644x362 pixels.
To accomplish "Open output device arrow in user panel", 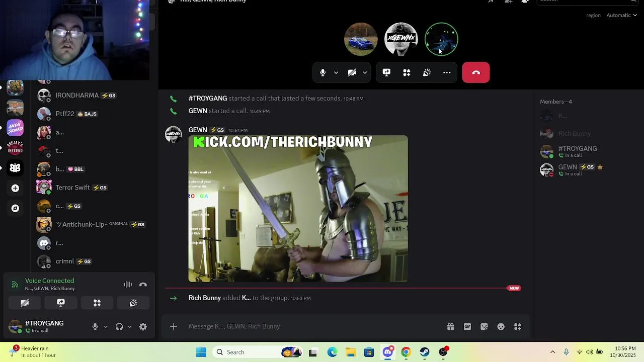I will pyautogui.click(x=129, y=327).
